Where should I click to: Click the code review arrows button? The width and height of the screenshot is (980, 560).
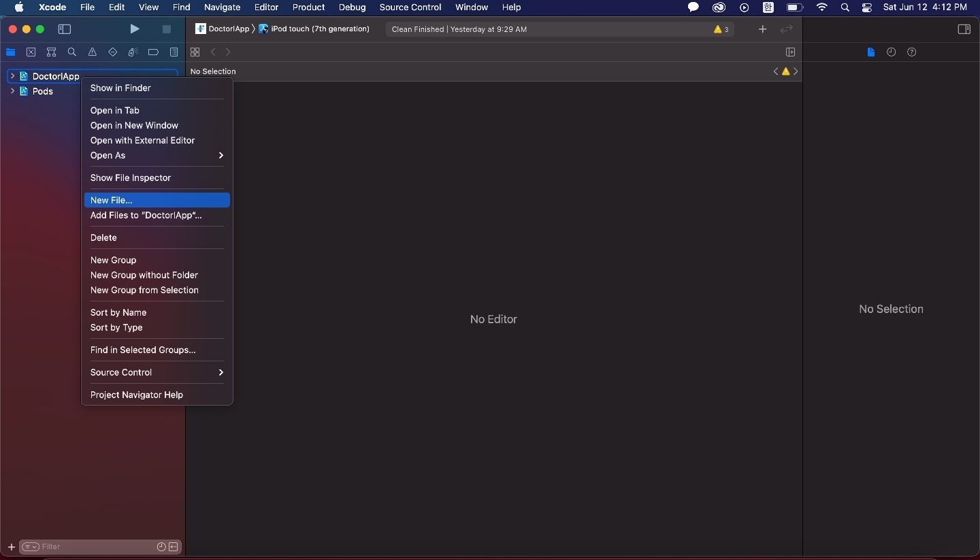[787, 29]
